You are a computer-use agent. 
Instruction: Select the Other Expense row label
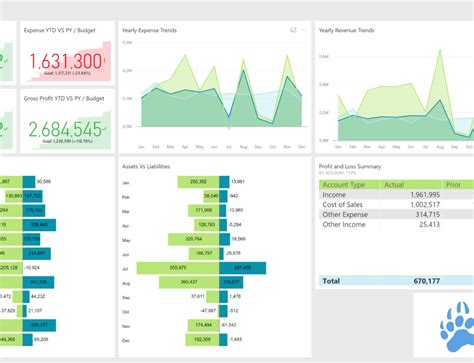click(345, 215)
